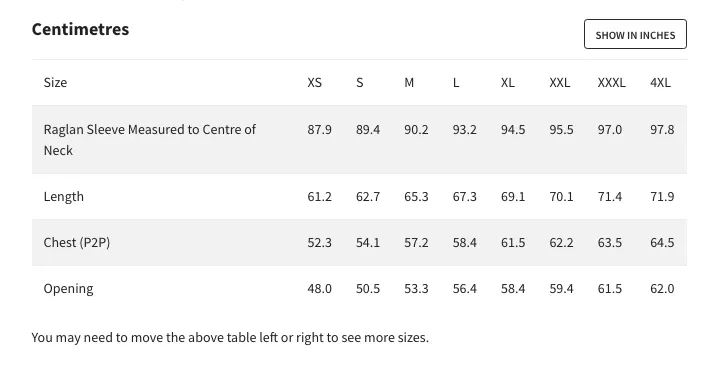
Task: Click the Chest (P2P) row label
Action: 76,242
